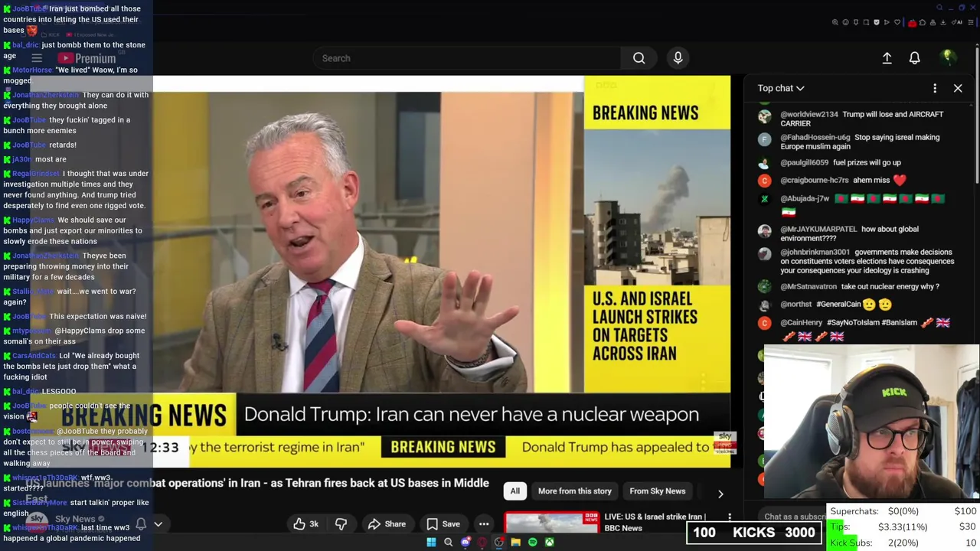Select the From Sky News chip
Image resolution: width=980 pixels, height=551 pixels.
point(657,491)
